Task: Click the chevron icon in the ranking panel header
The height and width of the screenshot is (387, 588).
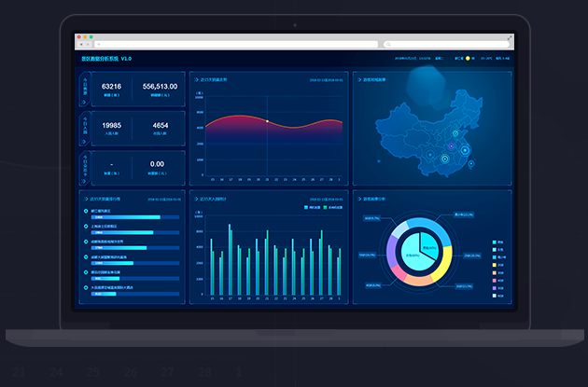Action: click(86, 199)
